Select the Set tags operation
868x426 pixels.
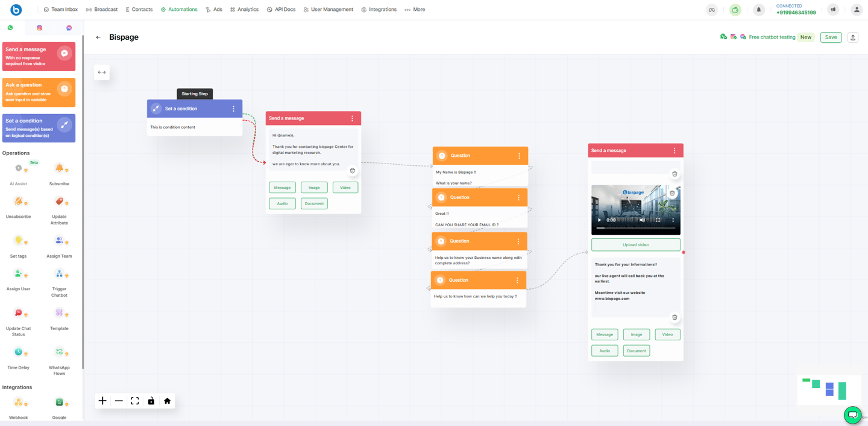19,246
